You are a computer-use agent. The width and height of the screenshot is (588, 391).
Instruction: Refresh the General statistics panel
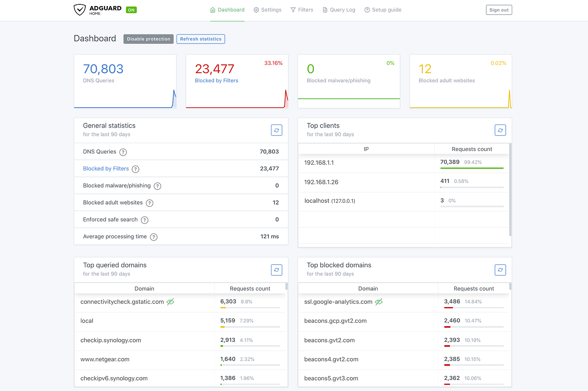(277, 130)
